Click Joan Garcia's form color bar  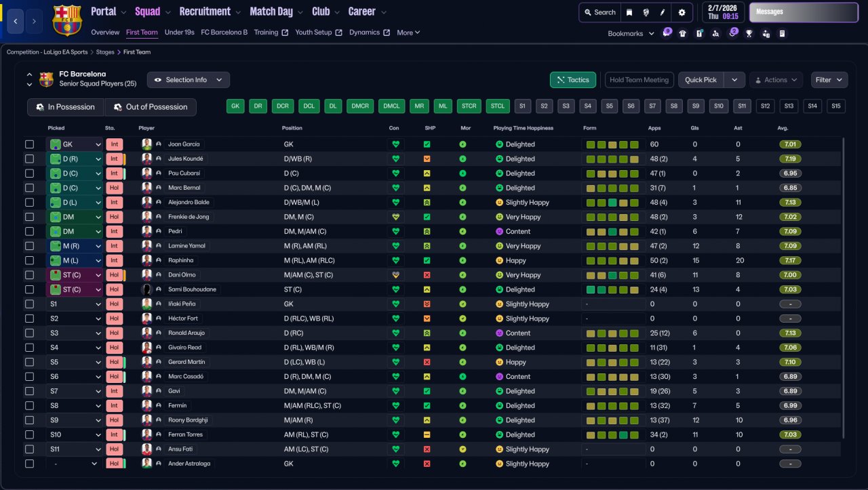pos(612,144)
